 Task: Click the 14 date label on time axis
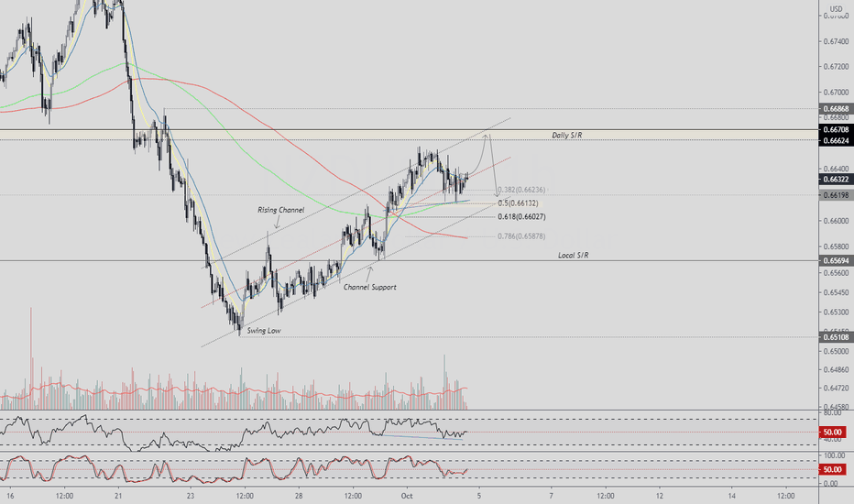731,497
